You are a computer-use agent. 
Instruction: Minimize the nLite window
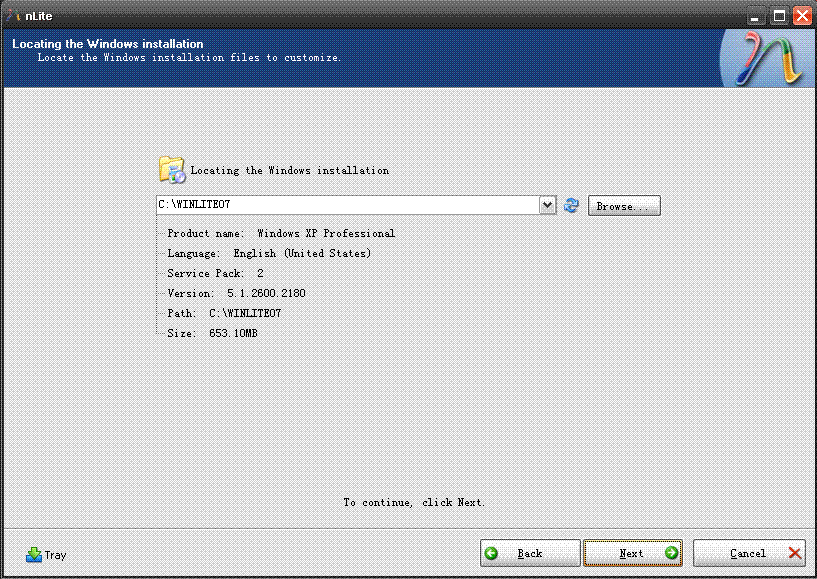coord(755,16)
